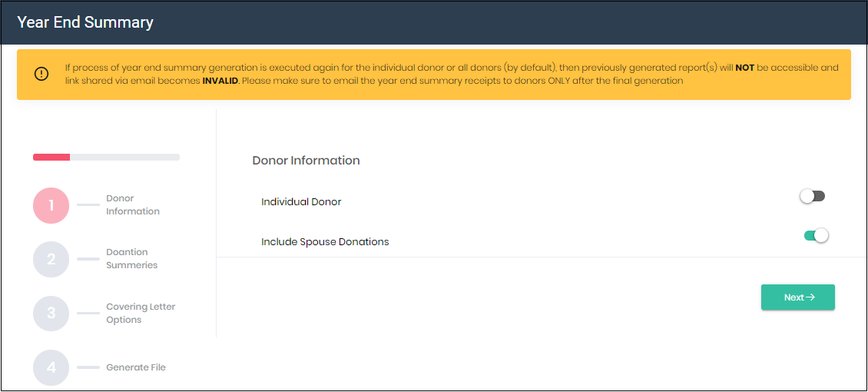This screenshot has height=392, width=868.
Task: Enable the Individual Donor toggle
Action: [x=813, y=196]
